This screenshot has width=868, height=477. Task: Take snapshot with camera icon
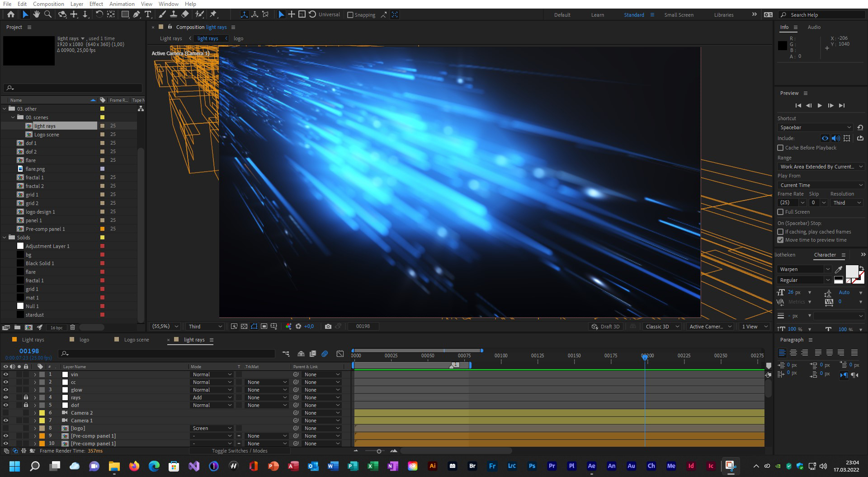click(328, 326)
